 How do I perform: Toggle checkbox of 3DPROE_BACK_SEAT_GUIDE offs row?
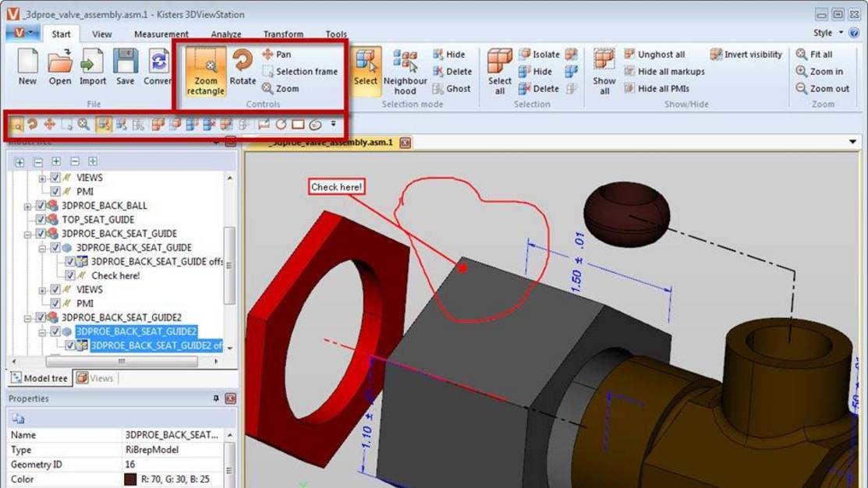tap(69, 261)
